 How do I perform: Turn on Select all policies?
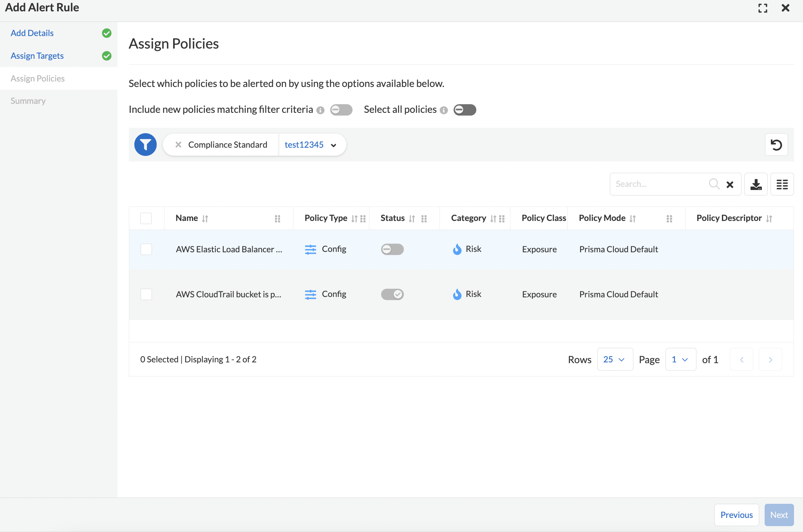click(x=465, y=110)
